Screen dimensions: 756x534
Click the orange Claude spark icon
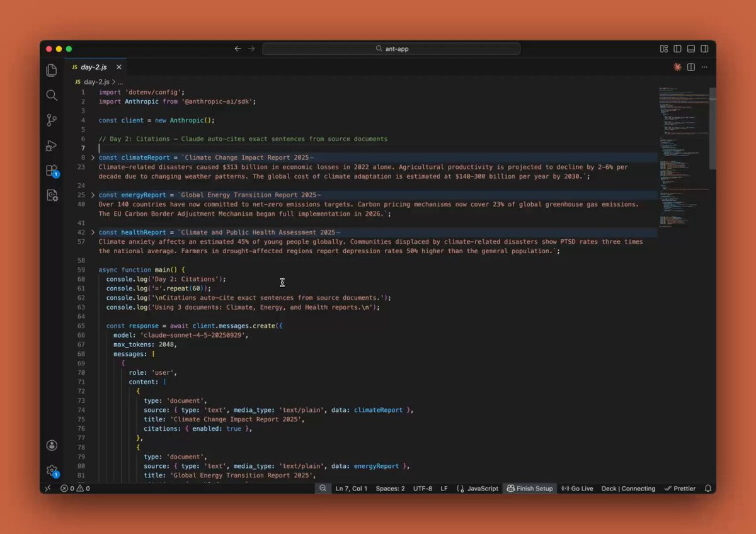[677, 67]
